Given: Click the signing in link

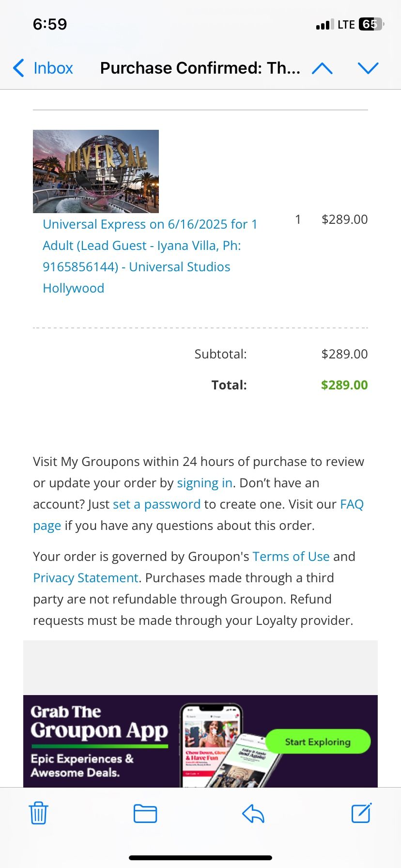Looking at the screenshot, I should (204, 483).
